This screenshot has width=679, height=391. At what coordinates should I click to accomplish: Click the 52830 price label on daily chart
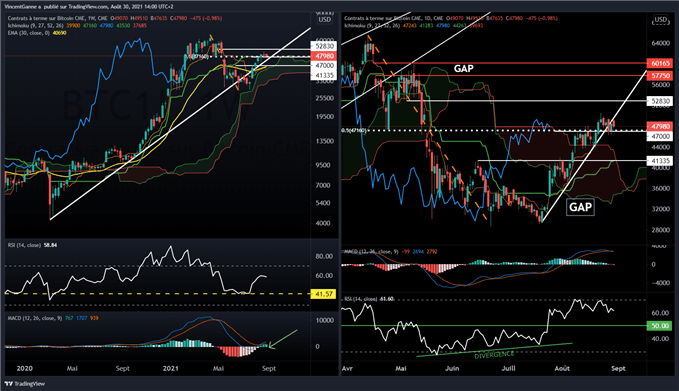pos(660,101)
